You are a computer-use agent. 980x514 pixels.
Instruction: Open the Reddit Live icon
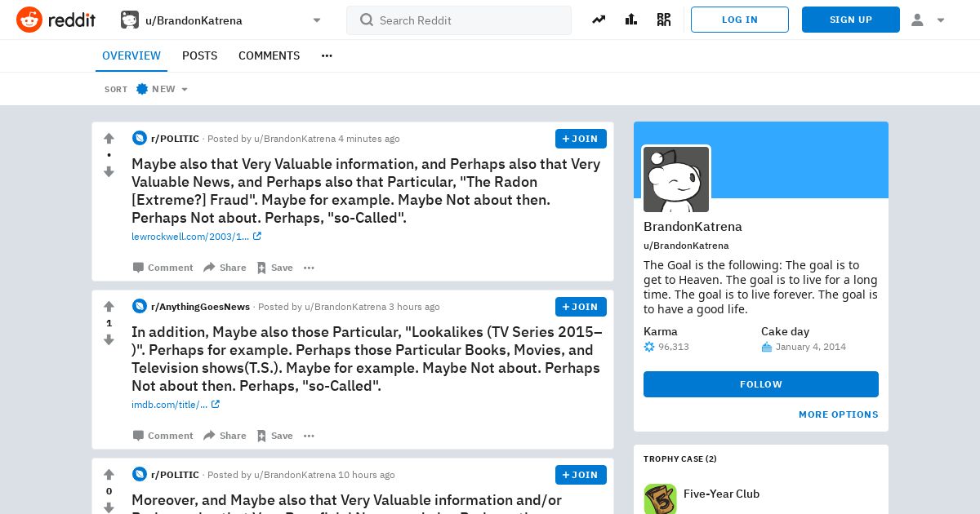[x=664, y=20]
